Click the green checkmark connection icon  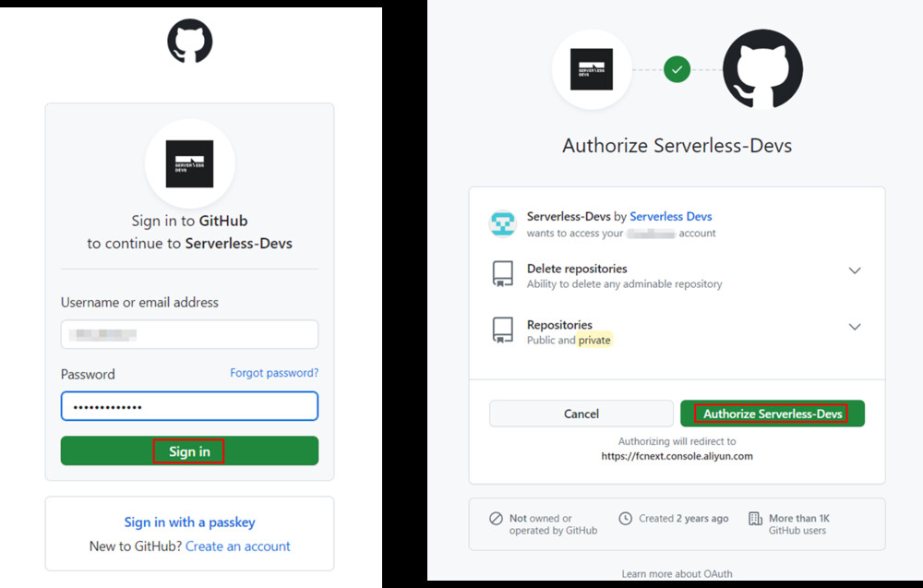(677, 69)
